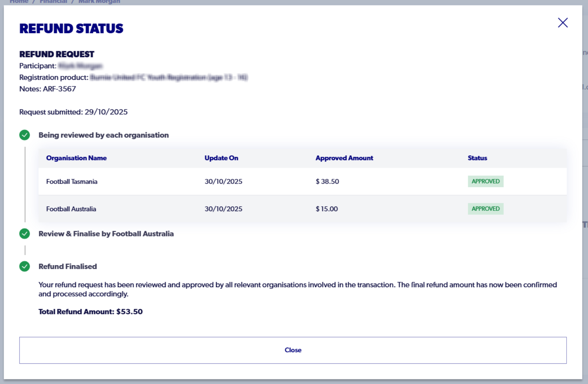
Task: Click the Refund Finalised step heading
Action: pos(68,266)
